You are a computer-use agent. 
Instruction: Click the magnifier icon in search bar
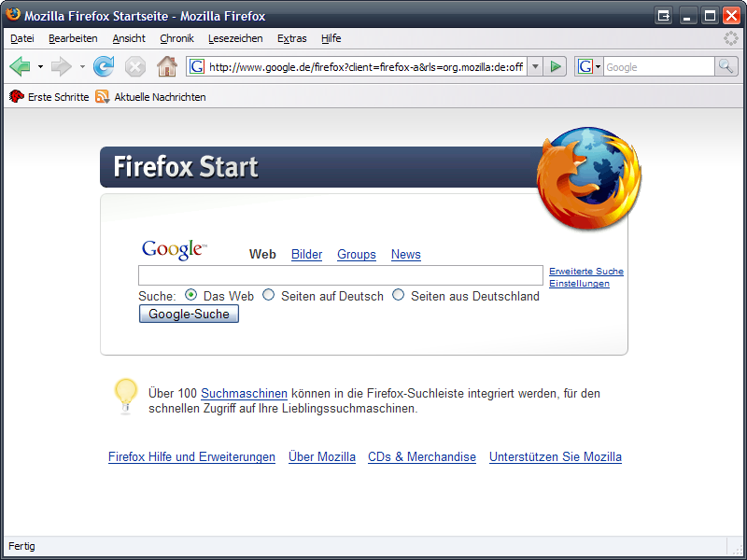(726, 66)
